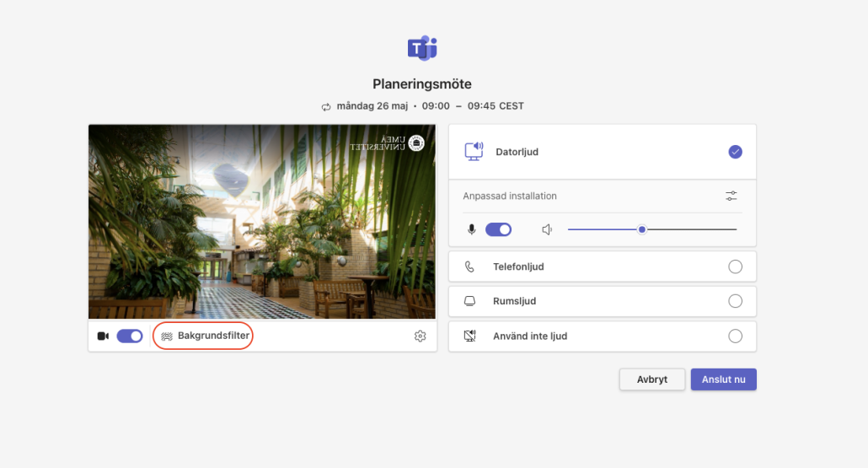Adjust the speaker volume slider

(652, 229)
